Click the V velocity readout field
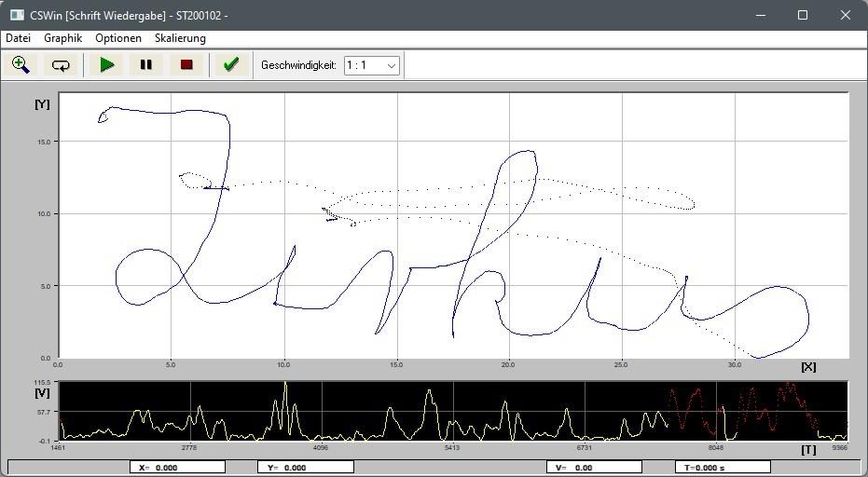The height and width of the screenshot is (477, 868). [594, 468]
